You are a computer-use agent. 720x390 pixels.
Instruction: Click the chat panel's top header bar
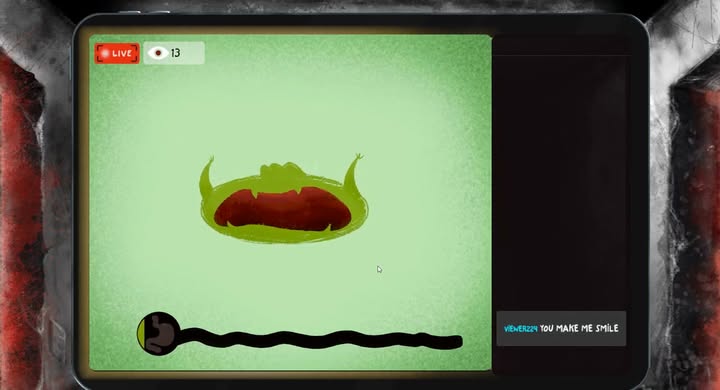561,46
